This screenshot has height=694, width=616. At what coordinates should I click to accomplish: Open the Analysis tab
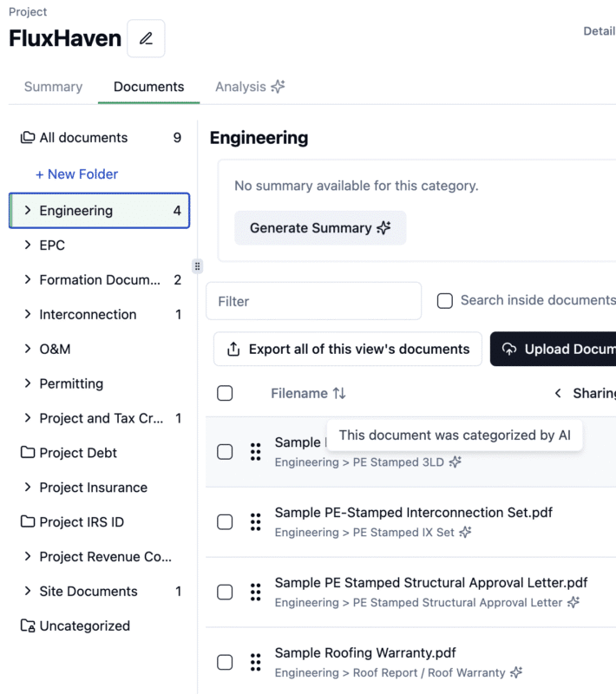pyautogui.click(x=250, y=87)
